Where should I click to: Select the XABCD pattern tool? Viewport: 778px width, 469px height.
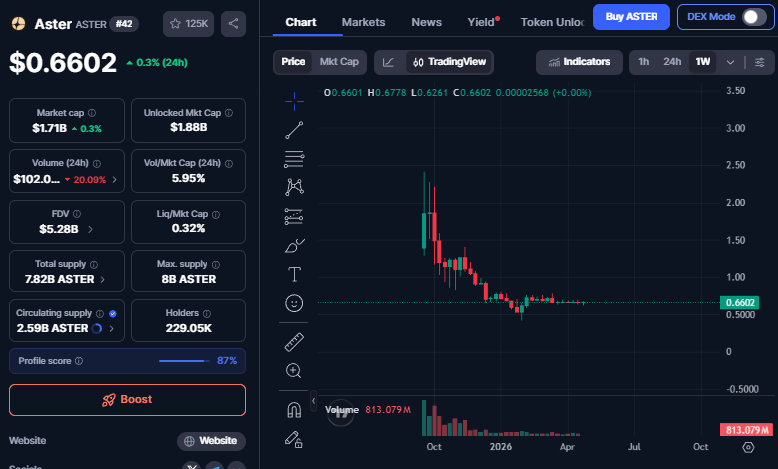[x=294, y=187]
